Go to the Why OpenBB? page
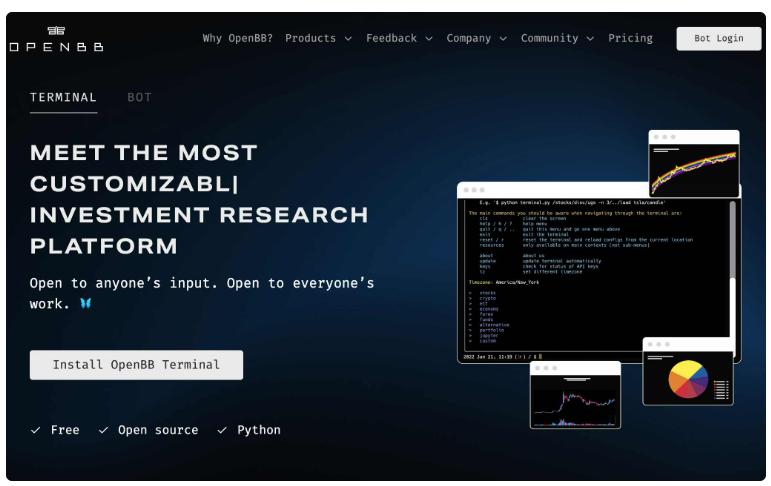 pos(237,38)
